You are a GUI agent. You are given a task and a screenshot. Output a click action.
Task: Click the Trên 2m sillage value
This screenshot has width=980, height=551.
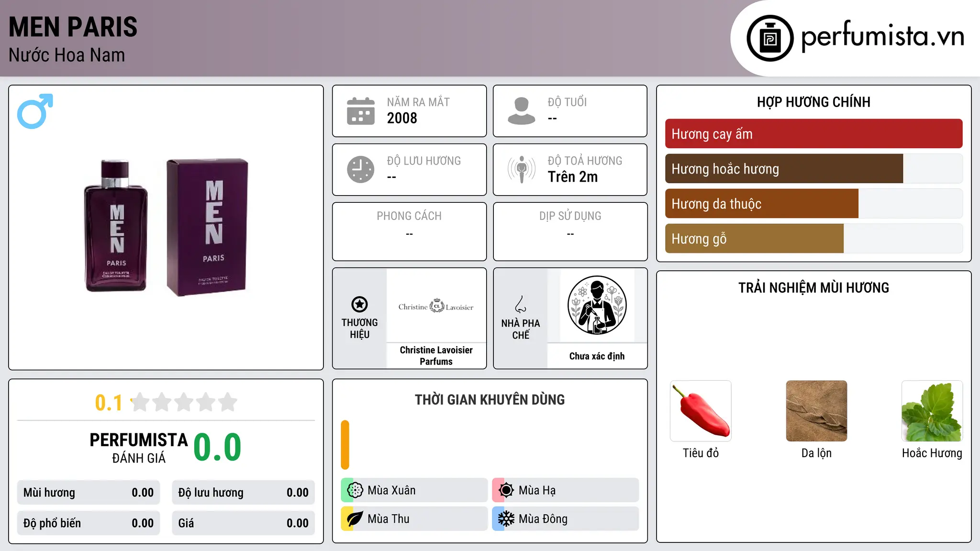coord(573,177)
